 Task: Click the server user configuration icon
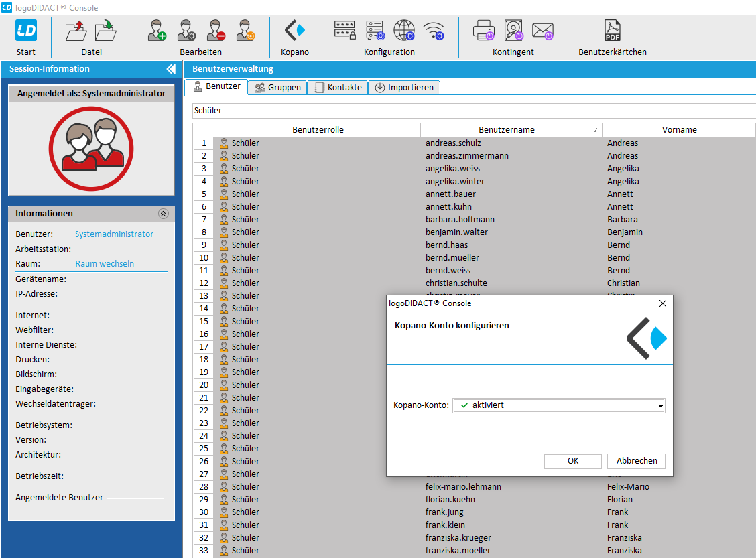point(375,30)
